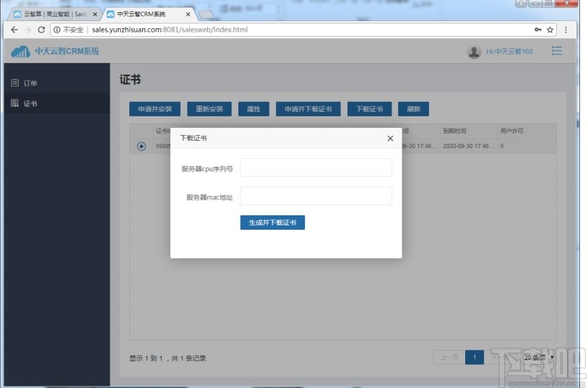Click the 上一页 pagination button

449,357
